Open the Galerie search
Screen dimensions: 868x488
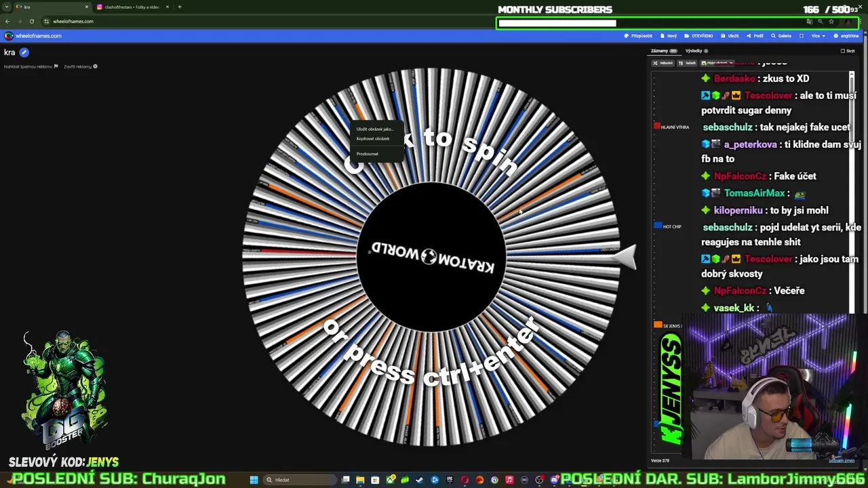[781, 36]
